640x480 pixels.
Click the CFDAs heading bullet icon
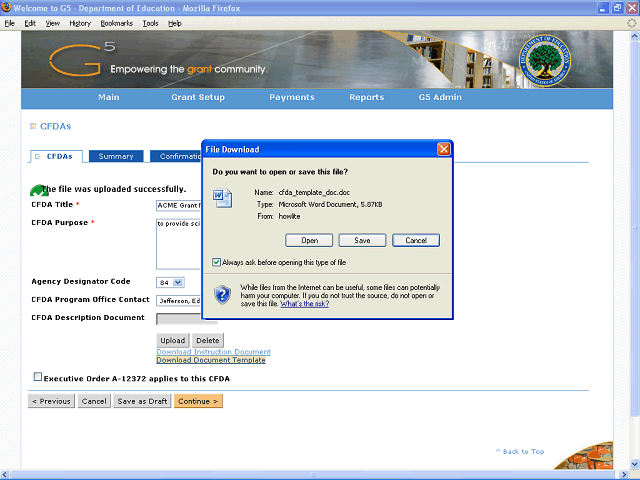[x=33, y=126]
